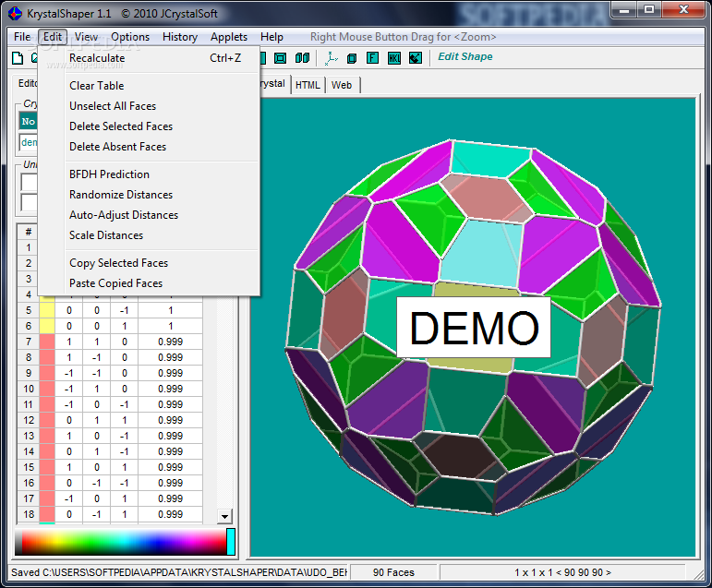Image resolution: width=712 pixels, height=588 pixels.
Task: Click the second Unit cell input box
Action: click(29, 202)
